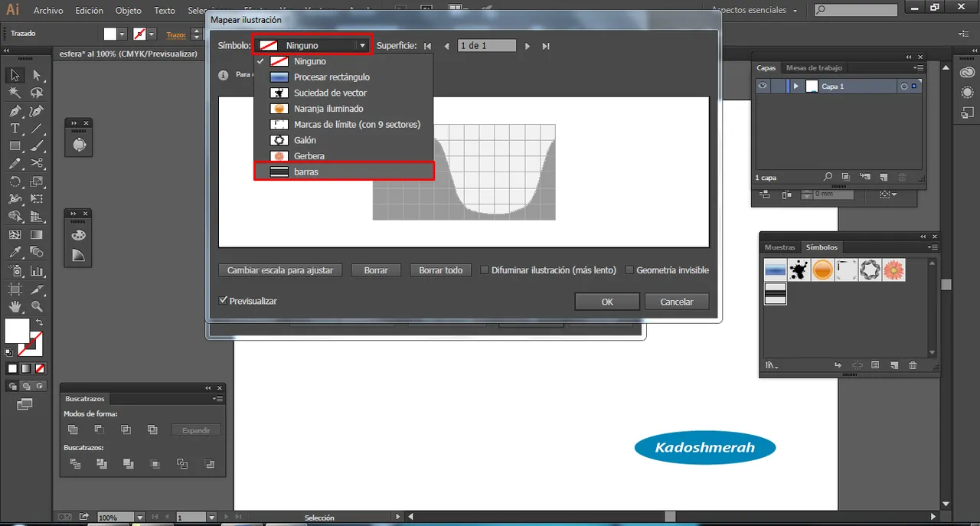Image resolution: width=980 pixels, height=526 pixels.
Task: Select the Scale tool
Action: click(x=36, y=182)
